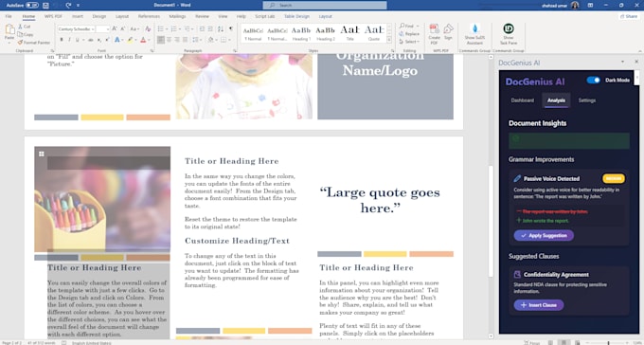Click the Paste clipboard icon

(9, 30)
